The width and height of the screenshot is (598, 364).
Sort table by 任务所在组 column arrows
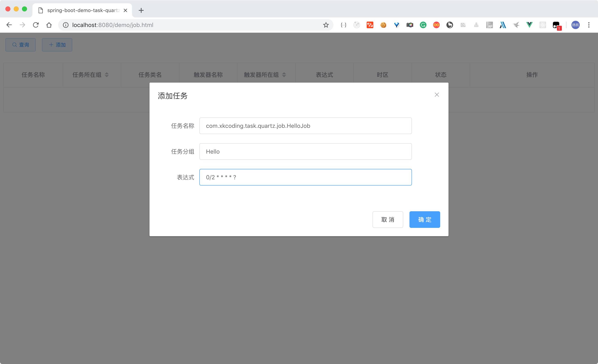click(107, 75)
